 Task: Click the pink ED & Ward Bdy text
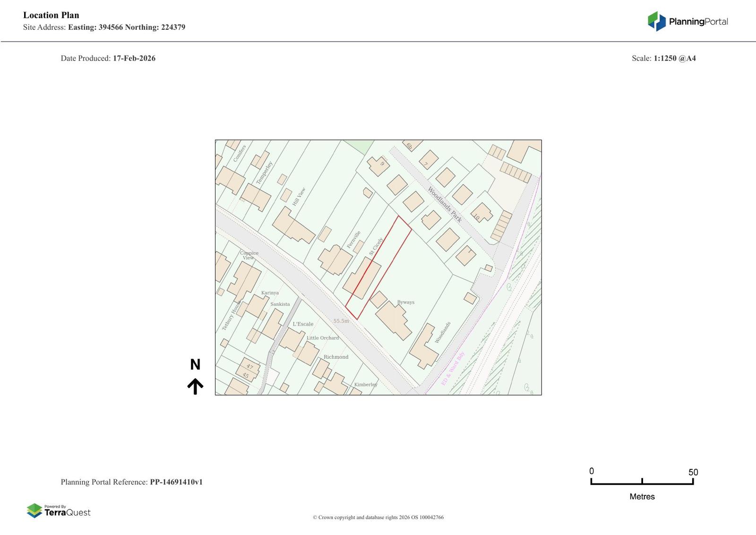click(x=453, y=369)
